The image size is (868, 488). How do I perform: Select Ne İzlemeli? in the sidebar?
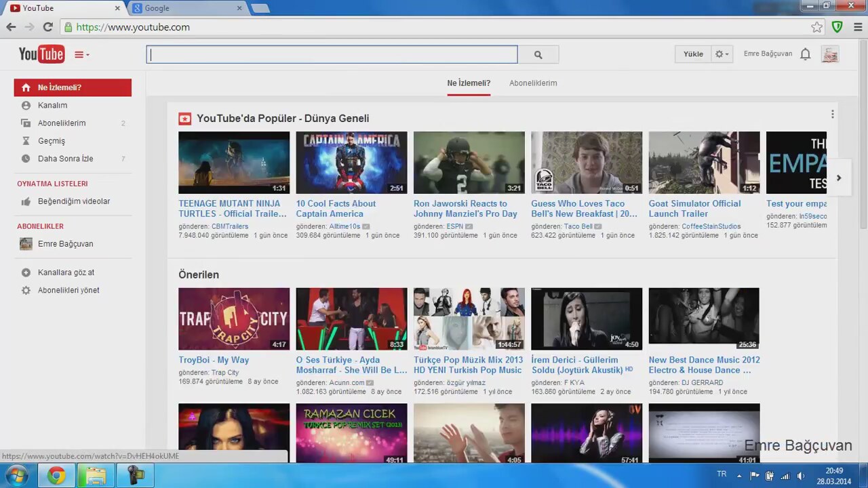click(73, 87)
